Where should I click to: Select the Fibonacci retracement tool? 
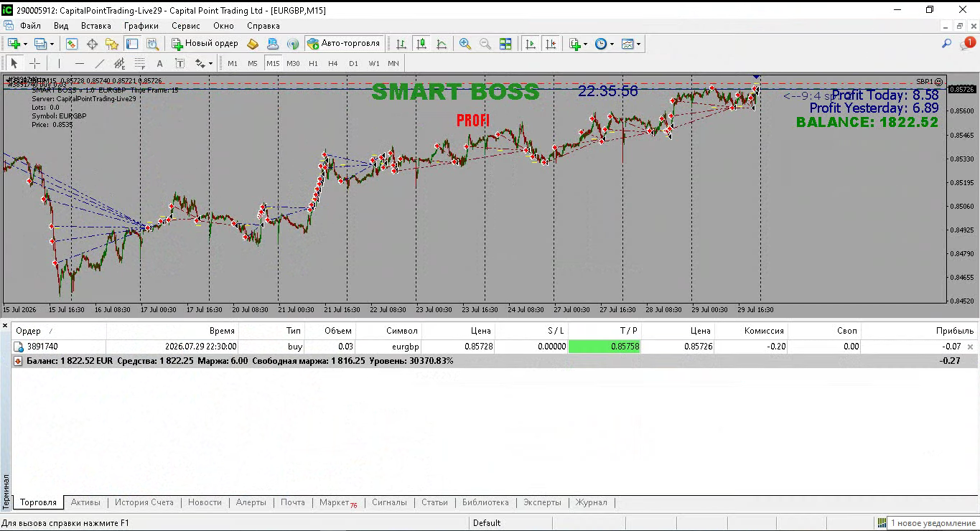click(x=140, y=63)
